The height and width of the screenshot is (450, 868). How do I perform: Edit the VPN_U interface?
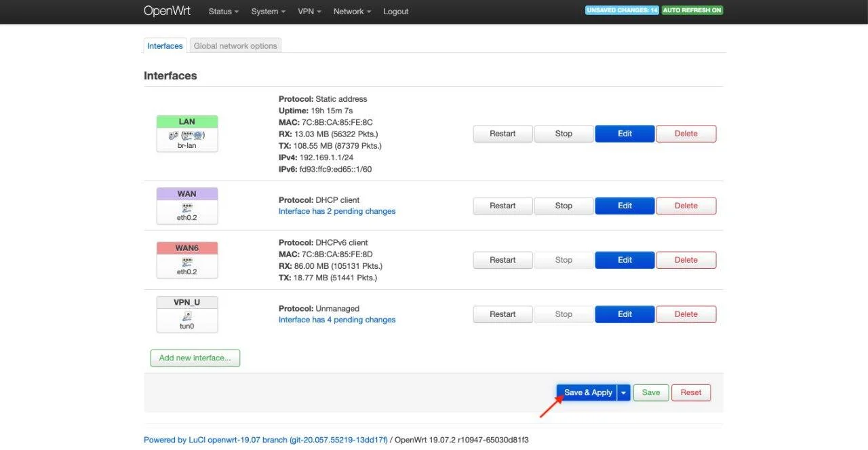point(625,314)
